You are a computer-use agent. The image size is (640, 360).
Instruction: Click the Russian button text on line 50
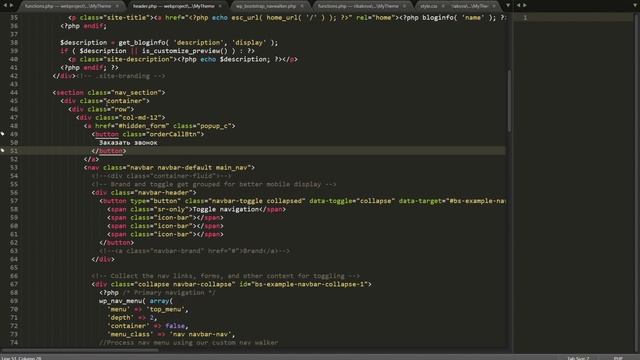(x=128, y=142)
